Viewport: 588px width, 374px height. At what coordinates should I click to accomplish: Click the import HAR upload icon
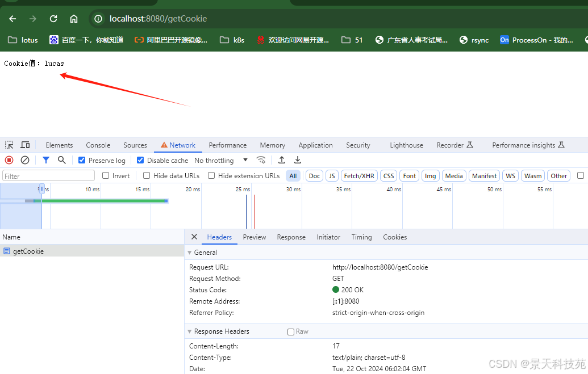pyautogui.click(x=282, y=160)
